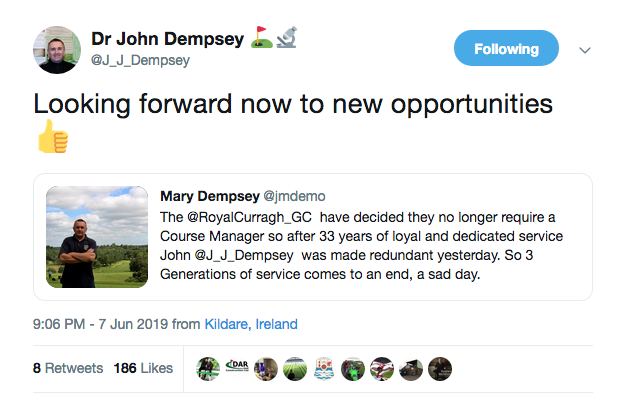Click the striped green pitch liker avatar
The width and height of the screenshot is (625, 406).
(x=295, y=368)
